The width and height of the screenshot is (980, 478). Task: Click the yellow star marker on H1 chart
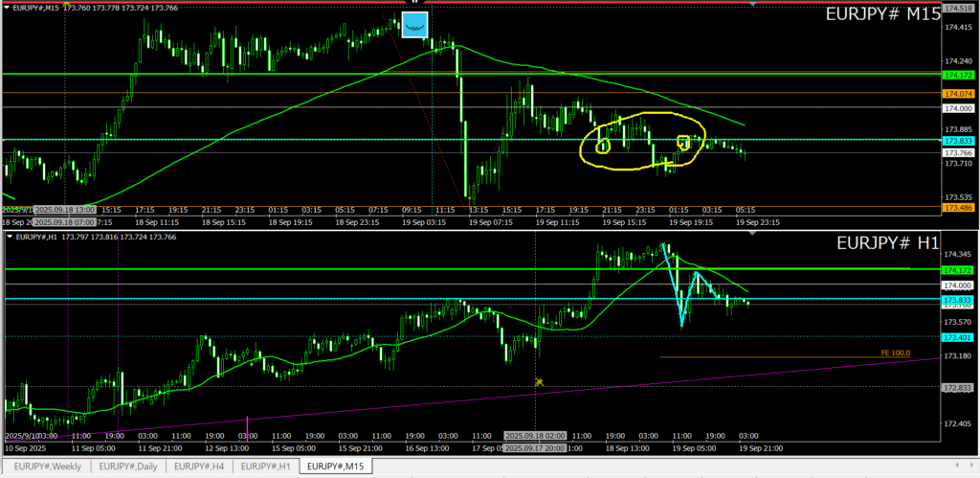540,382
